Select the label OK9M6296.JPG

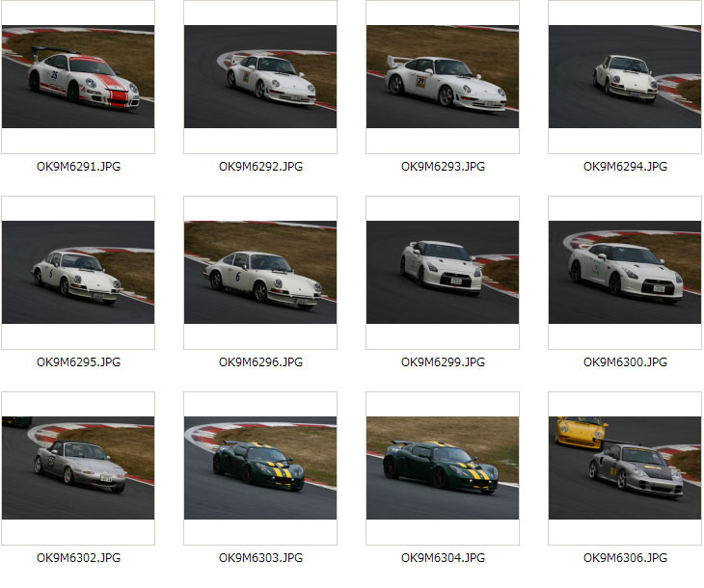260,362
